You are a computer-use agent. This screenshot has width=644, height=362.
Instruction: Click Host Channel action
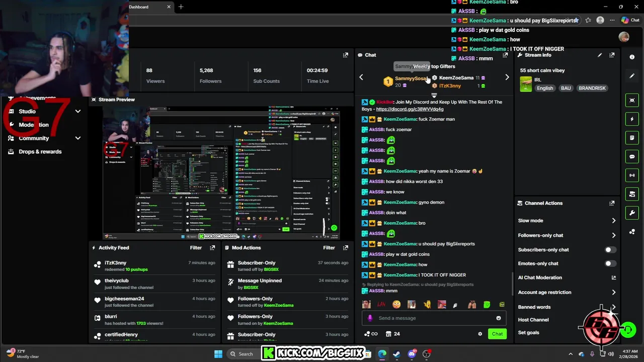coord(533,320)
